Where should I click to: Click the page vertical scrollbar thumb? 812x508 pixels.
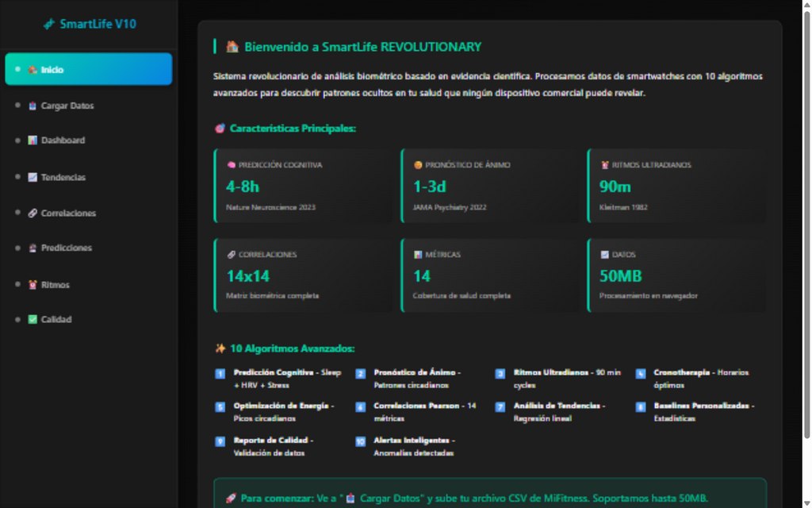(x=806, y=223)
